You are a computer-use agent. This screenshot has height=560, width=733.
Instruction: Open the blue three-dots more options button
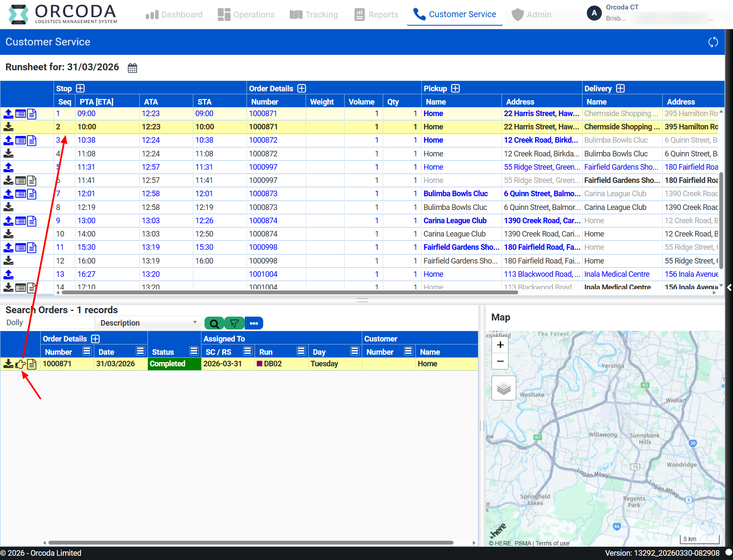pyautogui.click(x=254, y=323)
